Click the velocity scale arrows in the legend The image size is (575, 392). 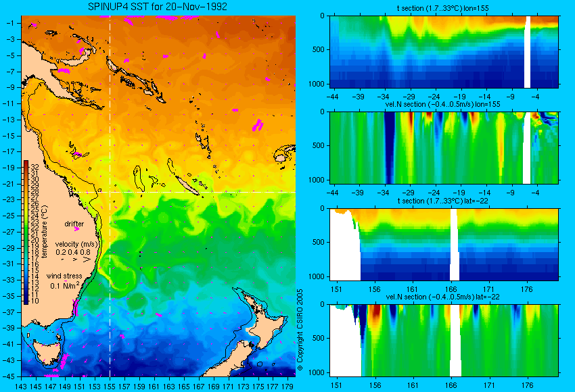click(76, 260)
